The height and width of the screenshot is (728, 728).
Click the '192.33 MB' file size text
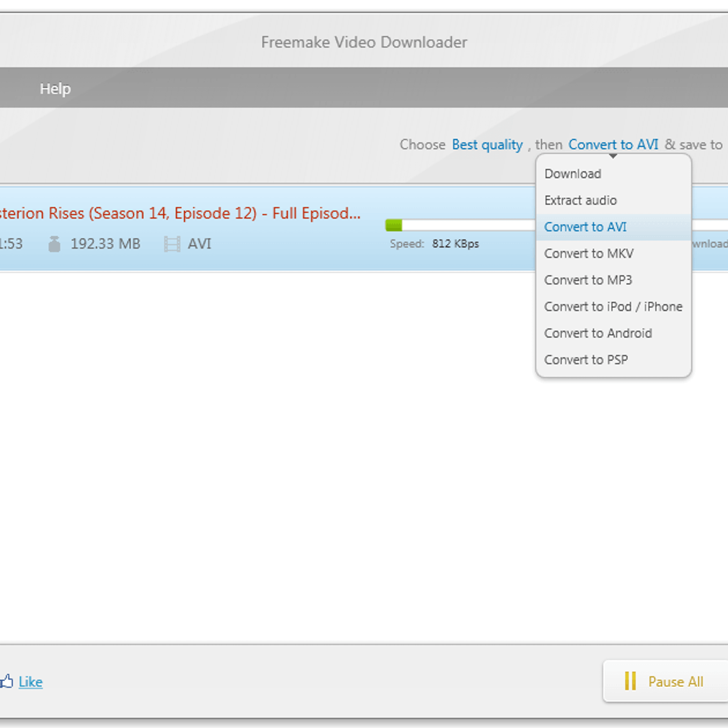point(105,244)
